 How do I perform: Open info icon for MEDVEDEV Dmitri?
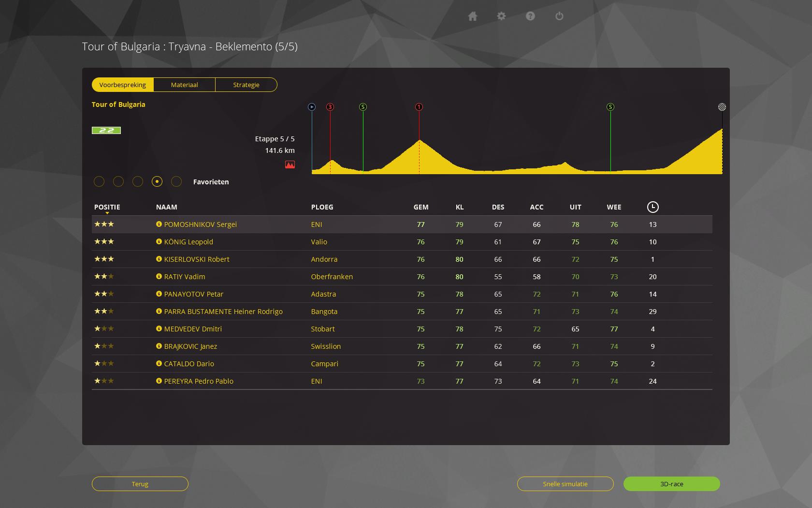point(159,329)
